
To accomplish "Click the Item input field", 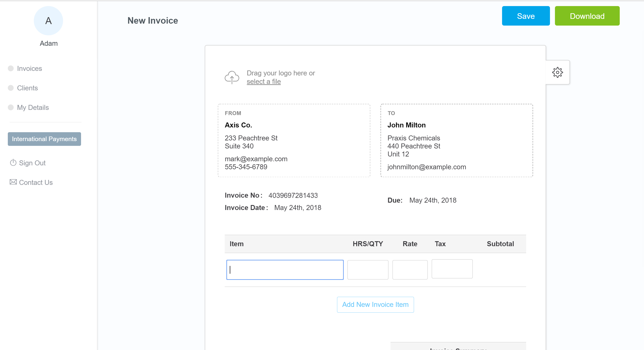I will click(284, 269).
